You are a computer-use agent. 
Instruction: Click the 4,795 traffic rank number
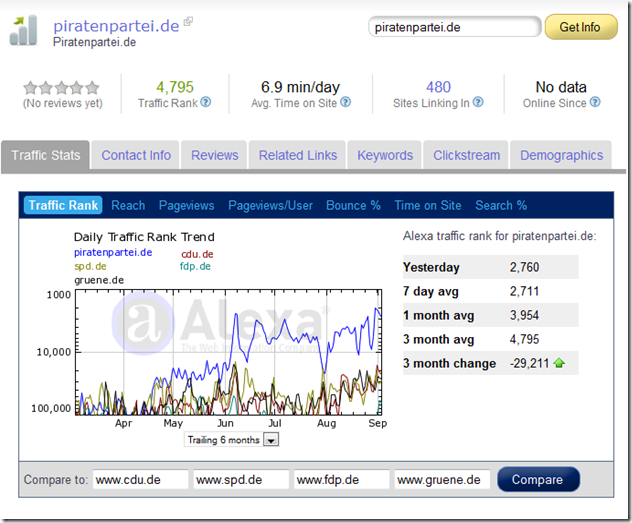[175, 87]
